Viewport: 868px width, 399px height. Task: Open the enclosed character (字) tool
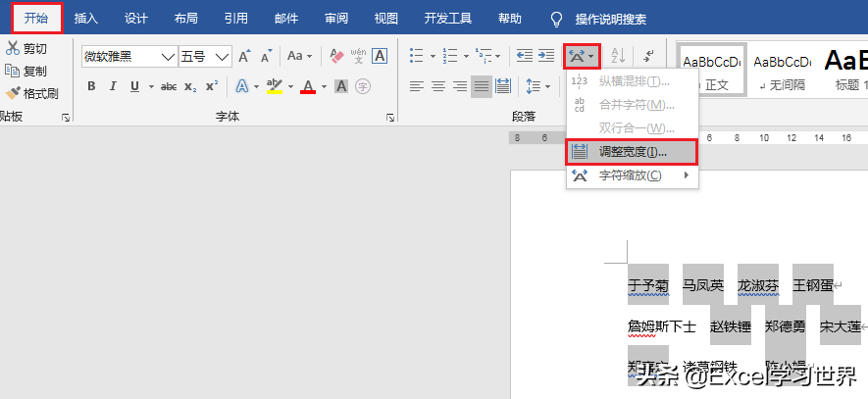click(363, 86)
